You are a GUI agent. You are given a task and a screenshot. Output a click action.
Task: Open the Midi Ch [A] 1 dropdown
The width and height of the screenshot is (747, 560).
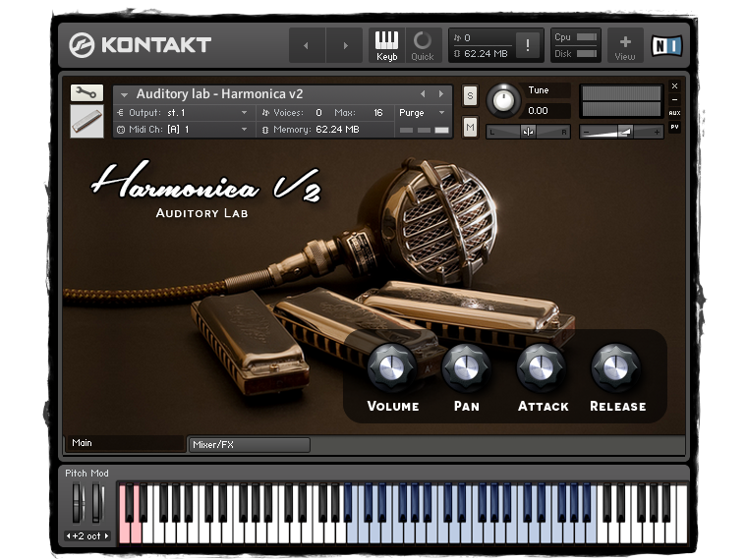[x=184, y=129]
